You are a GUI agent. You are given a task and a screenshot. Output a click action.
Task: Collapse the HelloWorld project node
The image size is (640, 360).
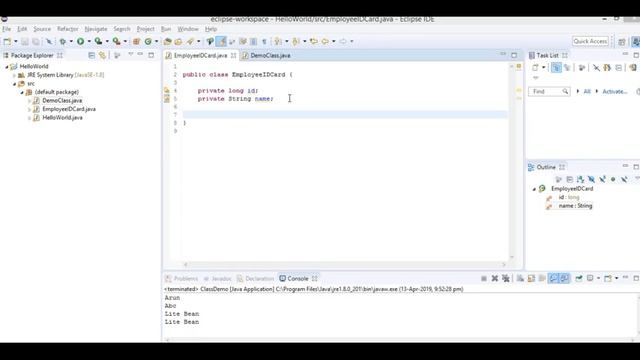click(7, 67)
